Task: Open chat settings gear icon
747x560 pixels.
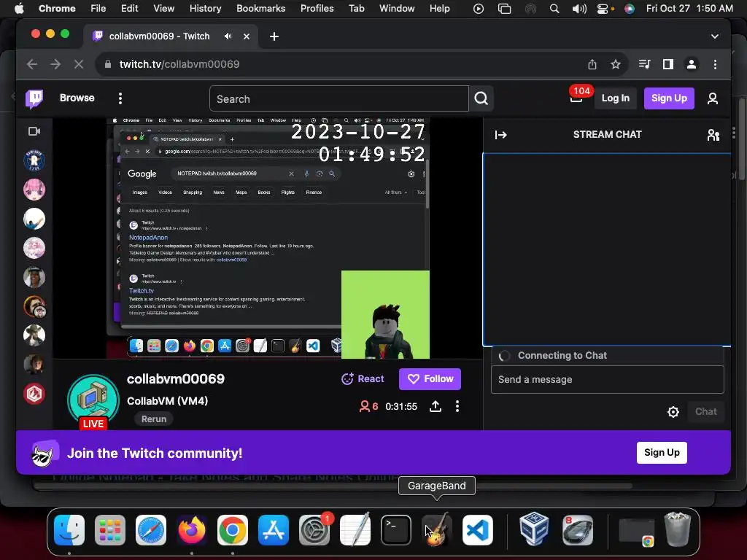Action: click(x=673, y=412)
